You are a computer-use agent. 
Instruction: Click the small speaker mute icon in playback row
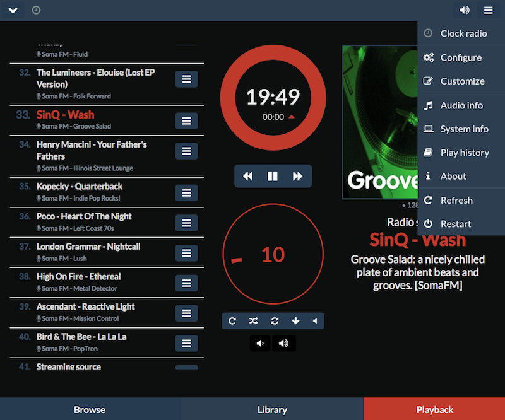click(315, 321)
